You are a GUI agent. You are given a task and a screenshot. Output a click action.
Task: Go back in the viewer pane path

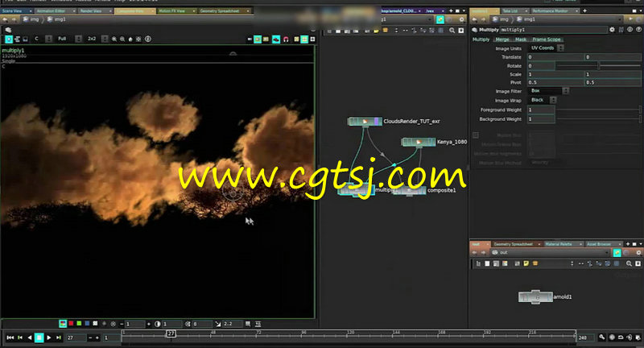[x=5, y=19]
